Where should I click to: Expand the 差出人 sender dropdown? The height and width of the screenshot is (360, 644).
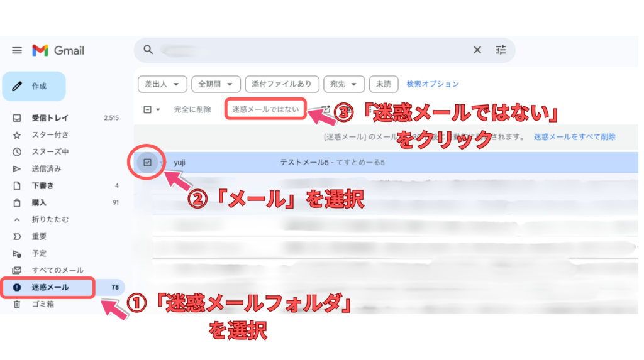pos(162,84)
